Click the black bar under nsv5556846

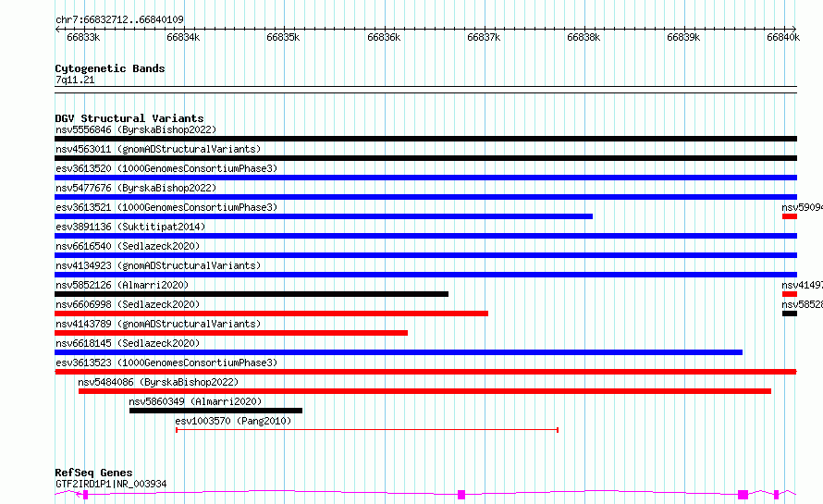coord(425,139)
